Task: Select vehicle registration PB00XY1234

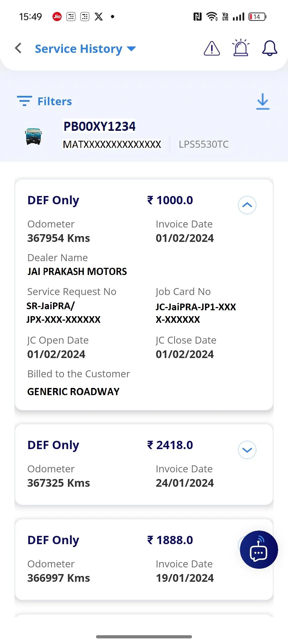Action: (99, 126)
